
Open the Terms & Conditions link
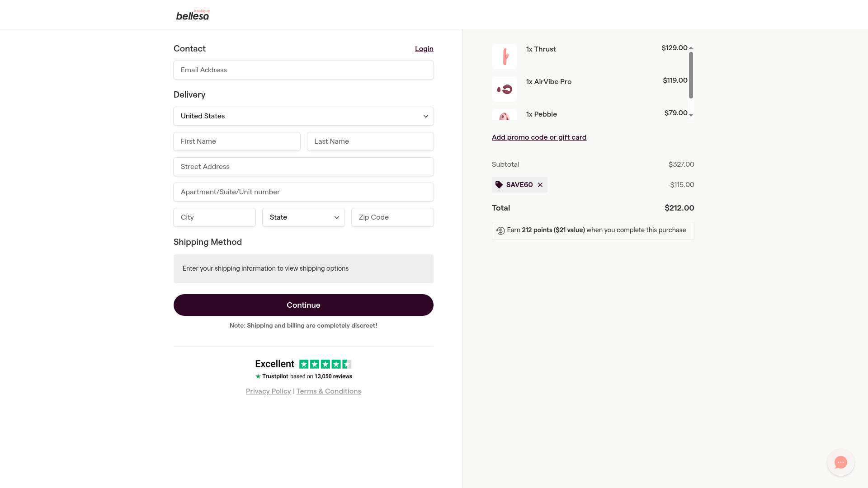point(329,391)
